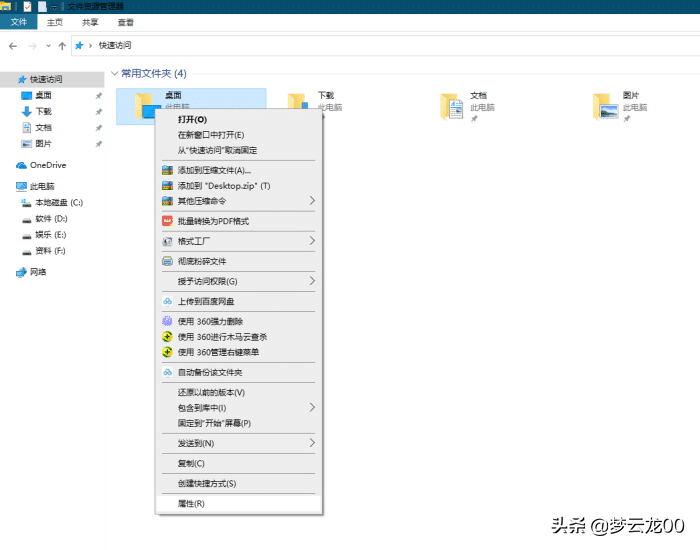Click the pin icon beside sidebar 图片

coord(99,144)
